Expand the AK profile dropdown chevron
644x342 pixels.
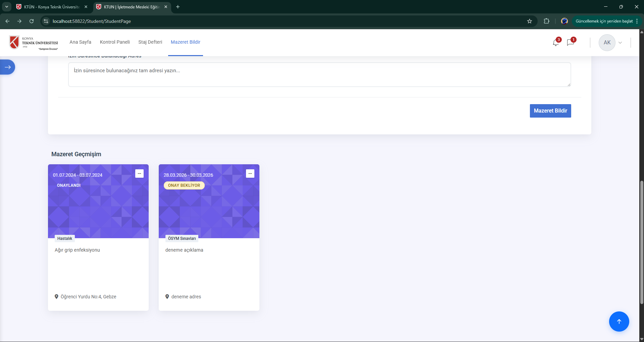click(x=620, y=42)
